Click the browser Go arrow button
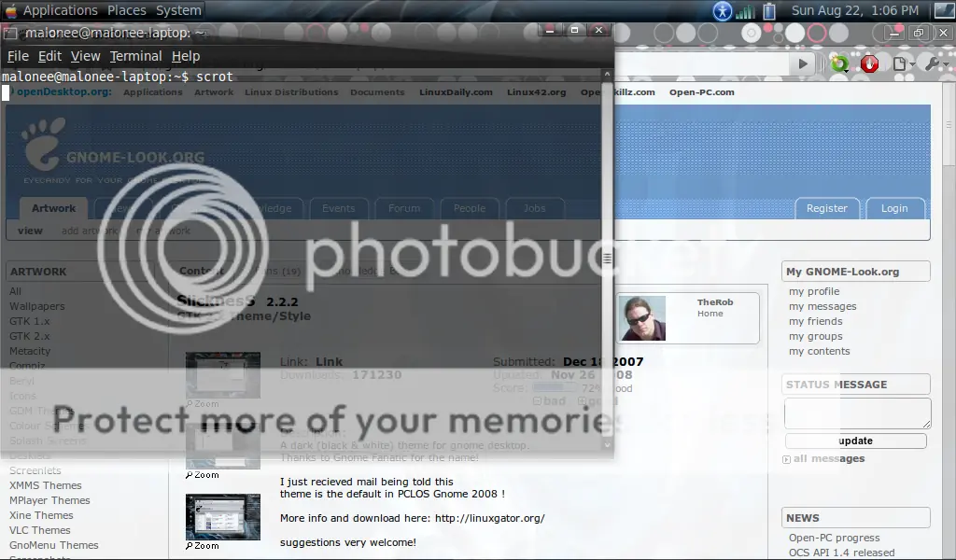Viewport: 956px width, 560px height. click(803, 64)
